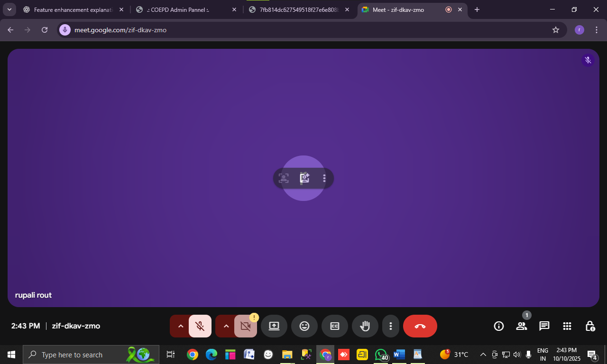Apply visual effects from tile overlay
Viewport: 607px width, 364px height.
(304, 178)
